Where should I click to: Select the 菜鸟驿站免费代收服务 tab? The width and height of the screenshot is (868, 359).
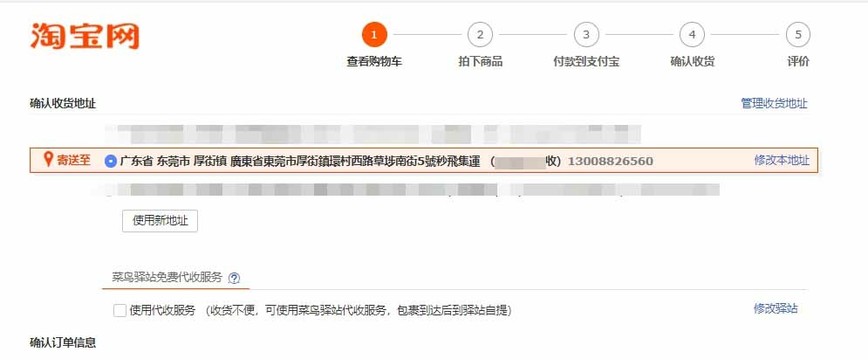pyautogui.click(x=167, y=278)
